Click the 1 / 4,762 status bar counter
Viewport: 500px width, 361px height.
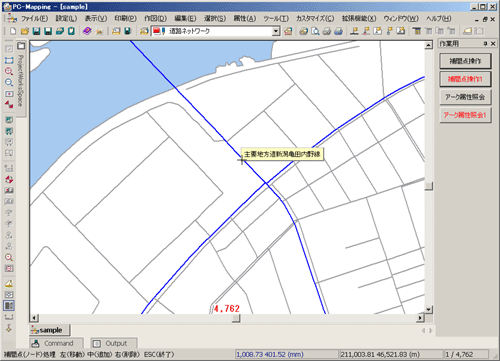coord(459,354)
